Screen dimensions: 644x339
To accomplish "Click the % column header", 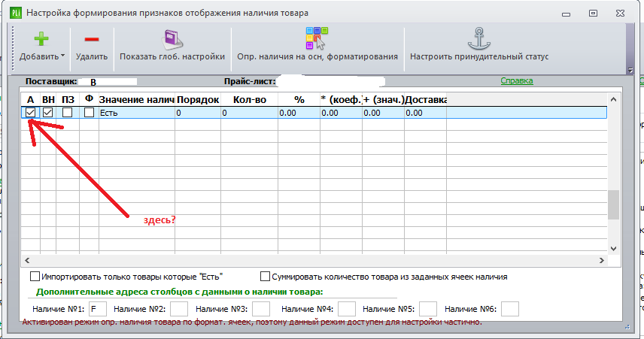I will 299,100.
